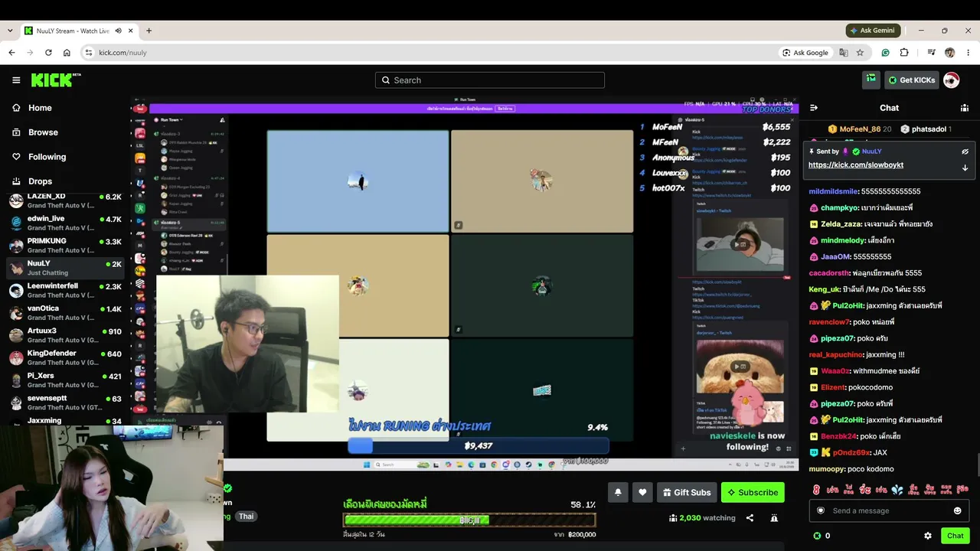The width and height of the screenshot is (980, 551).
Task: Open the Kick shop icon beside Get KICKs
Action: [871, 80]
